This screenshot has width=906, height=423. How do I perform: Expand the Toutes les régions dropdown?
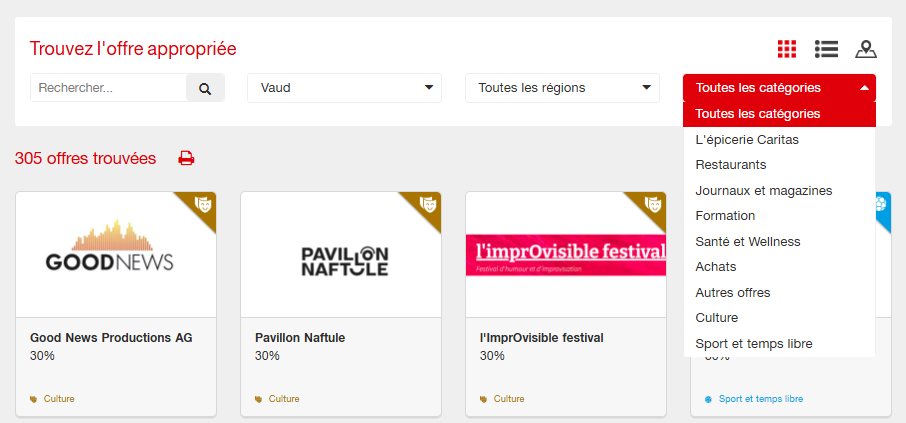coord(562,88)
